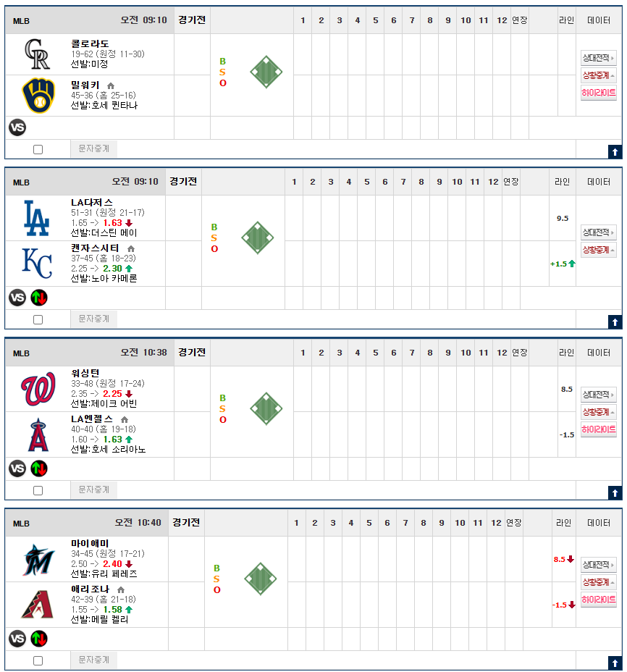Click 하이라이트 button for Miami–Arizona game
627x672 pixels.
598,600
